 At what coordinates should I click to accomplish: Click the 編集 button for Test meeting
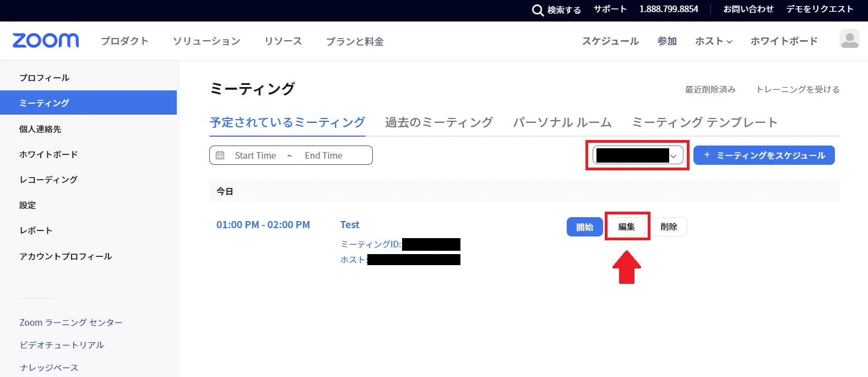click(x=627, y=227)
